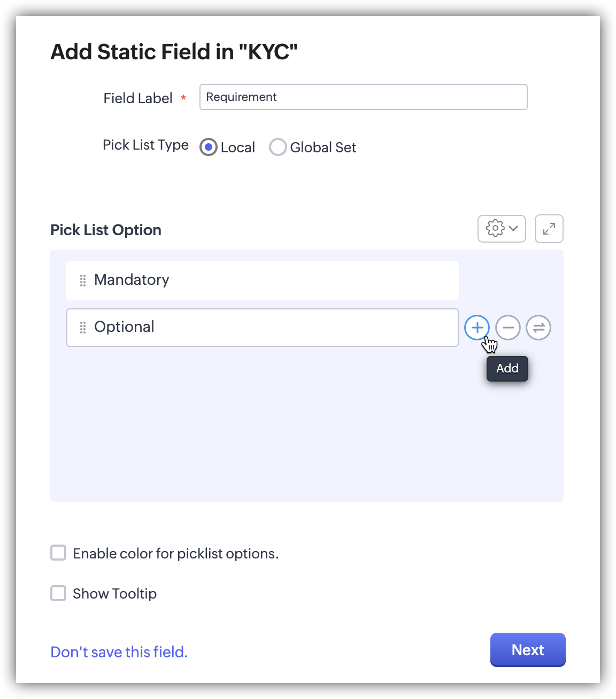Grab the drag handle beside Optional
Viewport: 616px width, 699px height.
[83, 328]
